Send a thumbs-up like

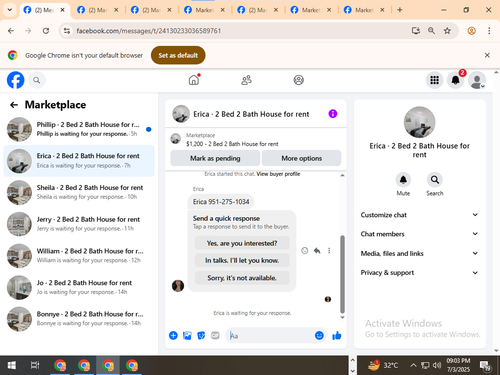337,335
